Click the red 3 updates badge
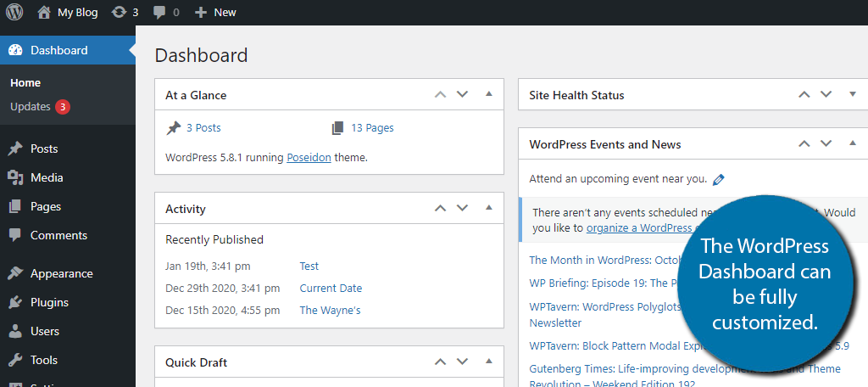This screenshot has height=387, width=868. (x=63, y=106)
